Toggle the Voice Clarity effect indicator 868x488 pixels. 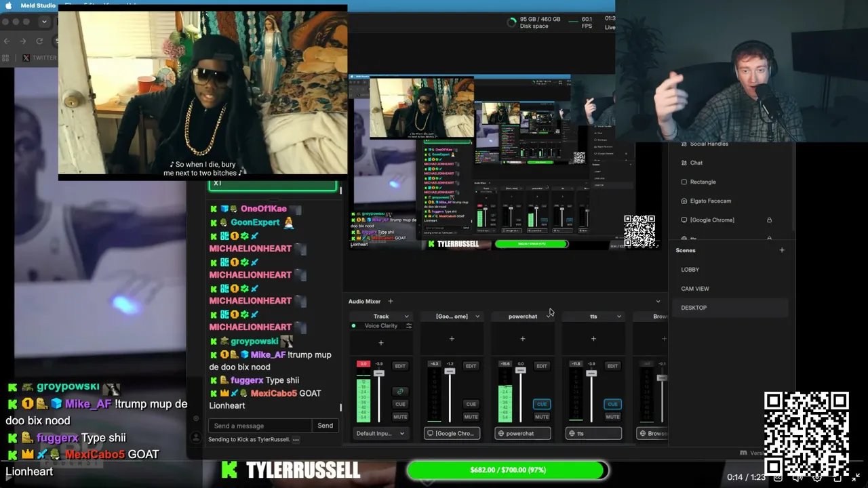(353, 326)
